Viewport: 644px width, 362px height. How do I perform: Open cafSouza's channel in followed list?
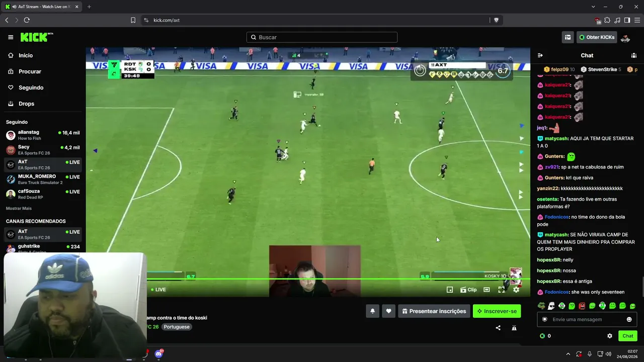pos(43,194)
